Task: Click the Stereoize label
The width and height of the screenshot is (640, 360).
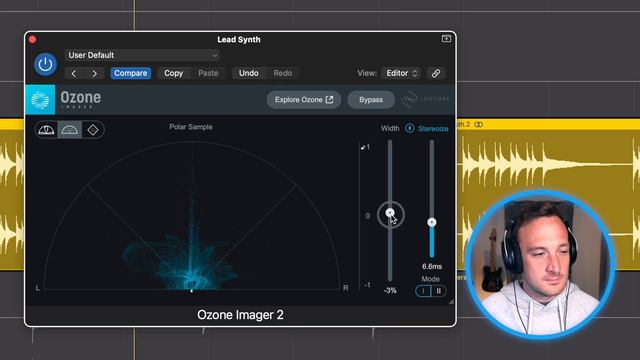Action: 433,129
